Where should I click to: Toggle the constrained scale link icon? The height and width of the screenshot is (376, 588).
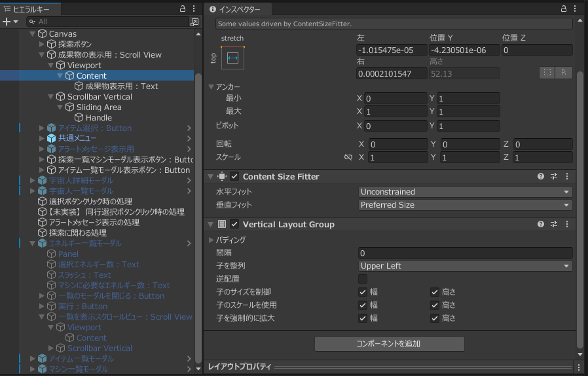click(348, 157)
